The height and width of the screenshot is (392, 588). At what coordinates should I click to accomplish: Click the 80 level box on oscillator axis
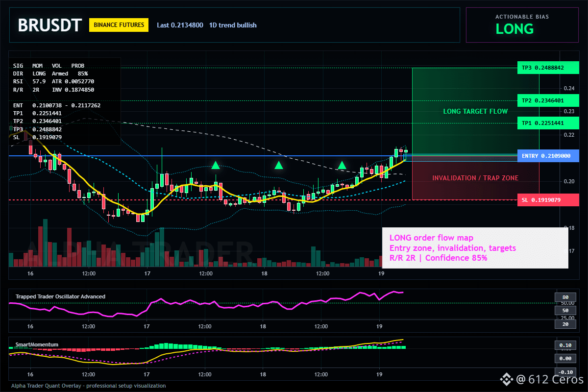coord(565,297)
